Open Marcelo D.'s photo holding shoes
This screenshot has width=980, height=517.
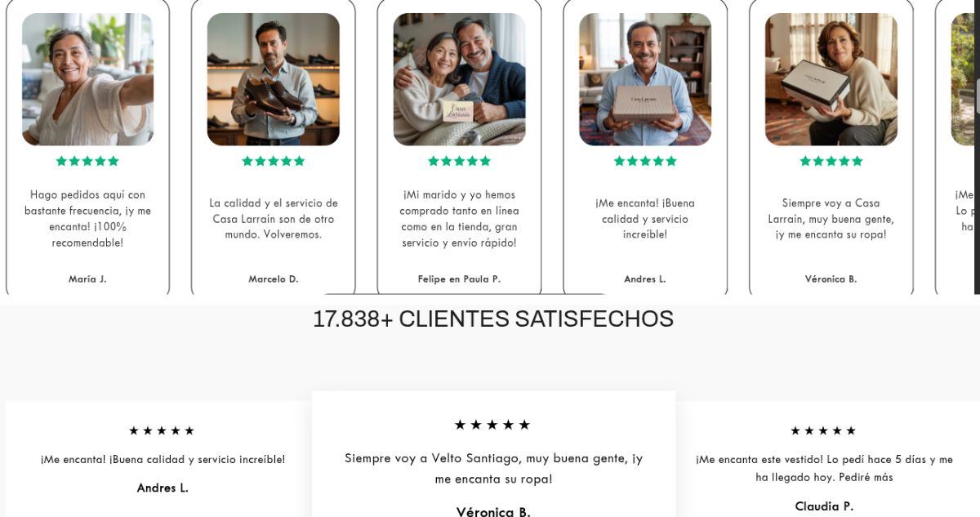point(274,79)
